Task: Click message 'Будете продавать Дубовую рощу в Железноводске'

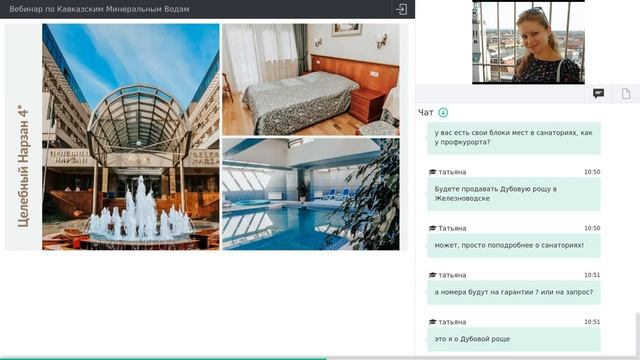Action: pyautogui.click(x=513, y=194)
